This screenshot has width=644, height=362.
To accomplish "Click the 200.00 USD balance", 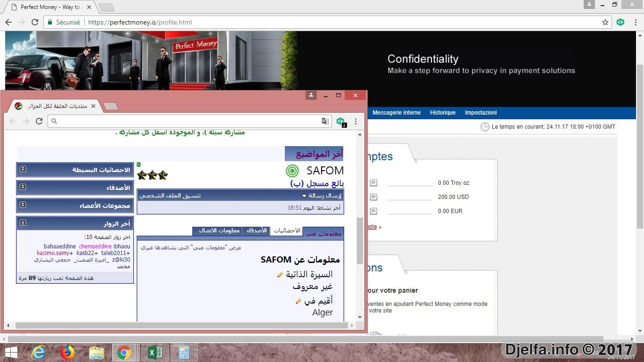I will click(454, 197).
